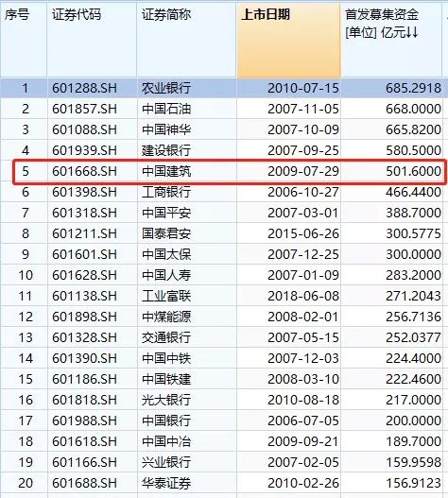The image size is (448, 498).
Task: Click the amount 580.5000
Action: (x=413, y=150)
